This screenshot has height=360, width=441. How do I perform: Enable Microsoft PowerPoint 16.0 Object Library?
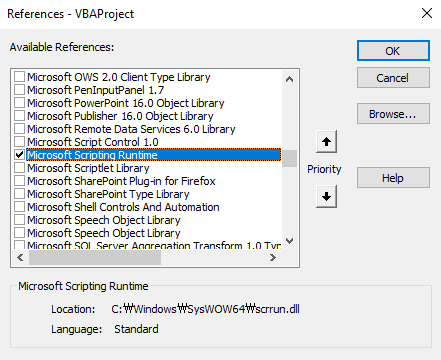(x=19, y=103)
